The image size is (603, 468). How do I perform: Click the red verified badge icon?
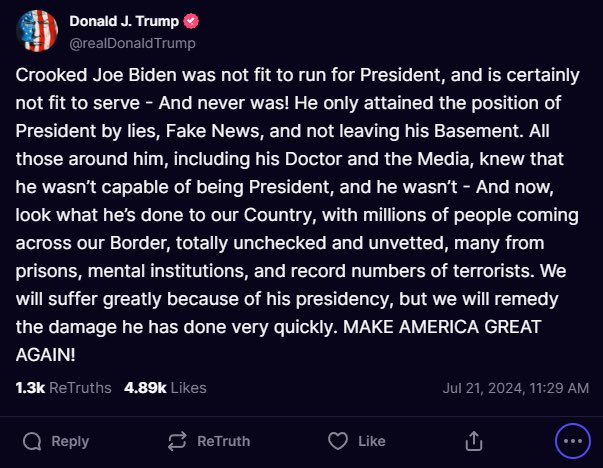(x=190, y=21)
